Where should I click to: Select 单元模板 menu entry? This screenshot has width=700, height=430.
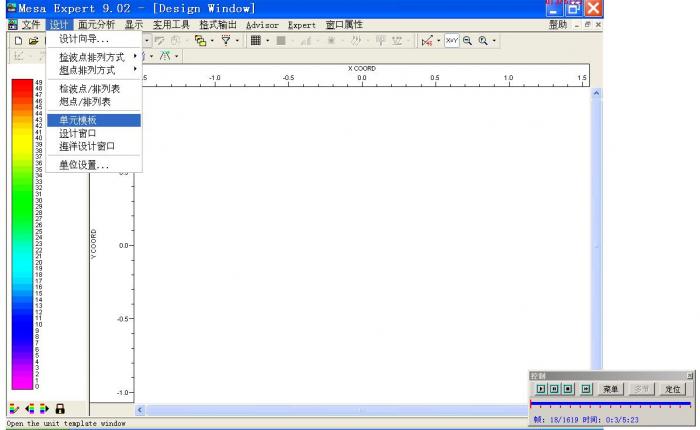[x=78, y=120]
